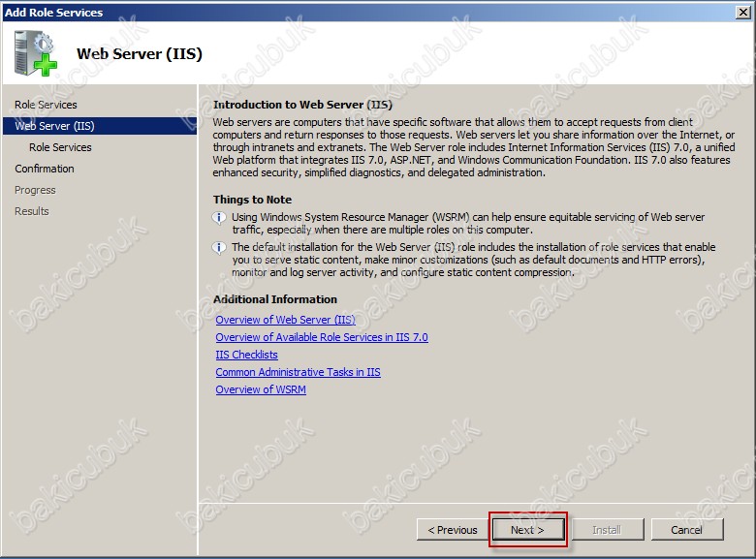Image resolution: width=756 pixels, height=559 pixels.
Task: Select Web Server (IIS) step in sidebar
Action: click(x=100, y=126)
